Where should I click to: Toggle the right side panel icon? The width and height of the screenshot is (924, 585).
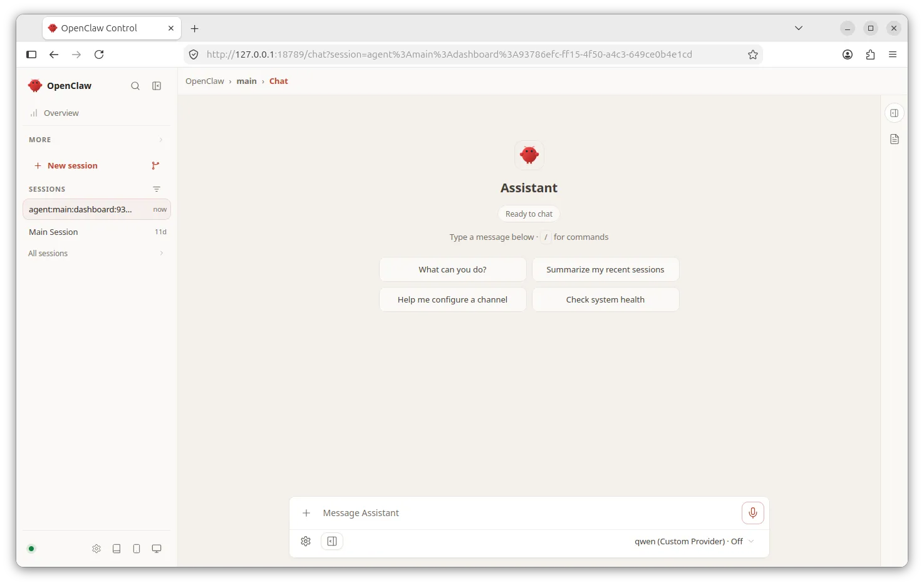895,113
